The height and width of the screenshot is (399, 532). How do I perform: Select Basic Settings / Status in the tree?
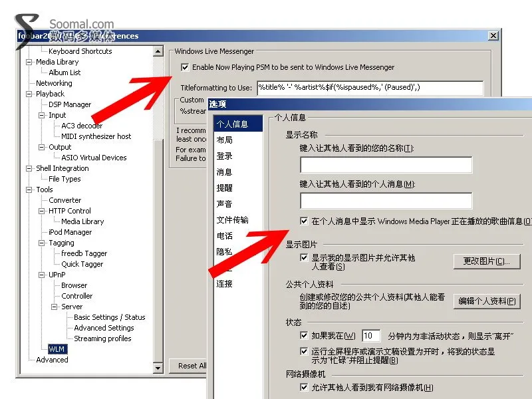tap(110, 317)
